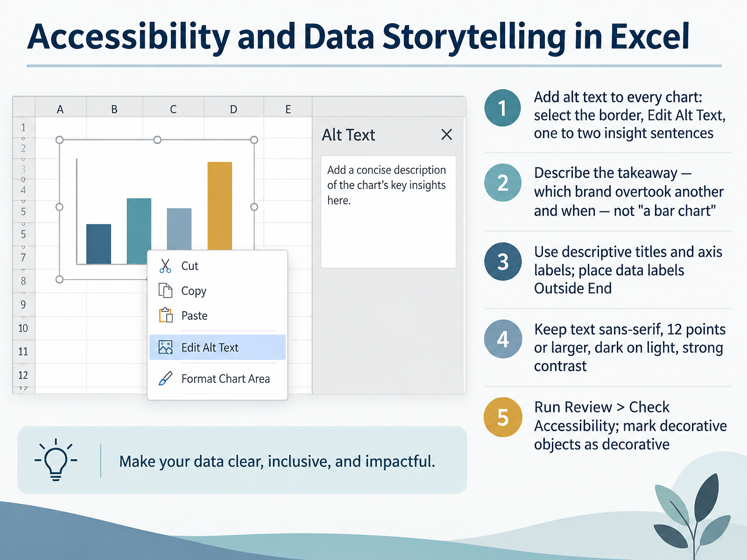Click the chart's top-right corner handle

click(x=254, y=140)
